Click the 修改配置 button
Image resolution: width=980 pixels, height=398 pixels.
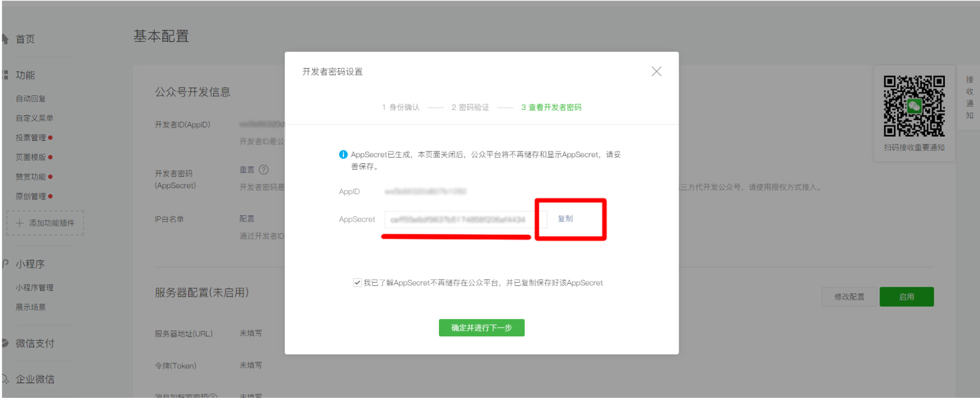click(x=849, y=297)
